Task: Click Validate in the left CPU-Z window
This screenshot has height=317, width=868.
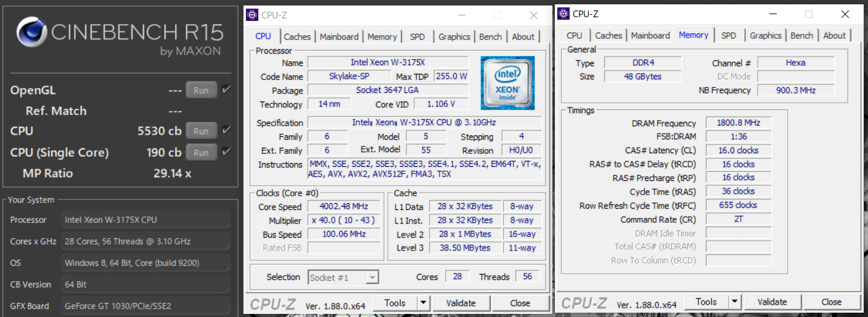Action: [461, 302]
